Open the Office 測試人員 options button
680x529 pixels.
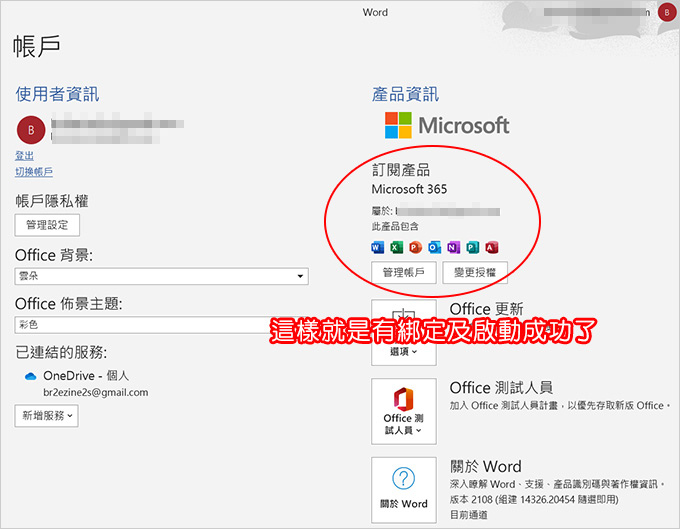(404, 411)
